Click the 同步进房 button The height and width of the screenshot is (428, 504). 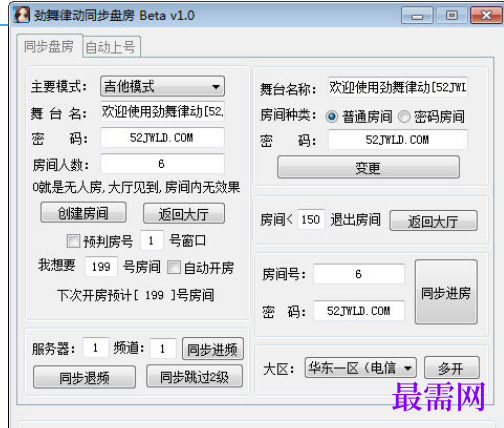(x=446, y=292)
